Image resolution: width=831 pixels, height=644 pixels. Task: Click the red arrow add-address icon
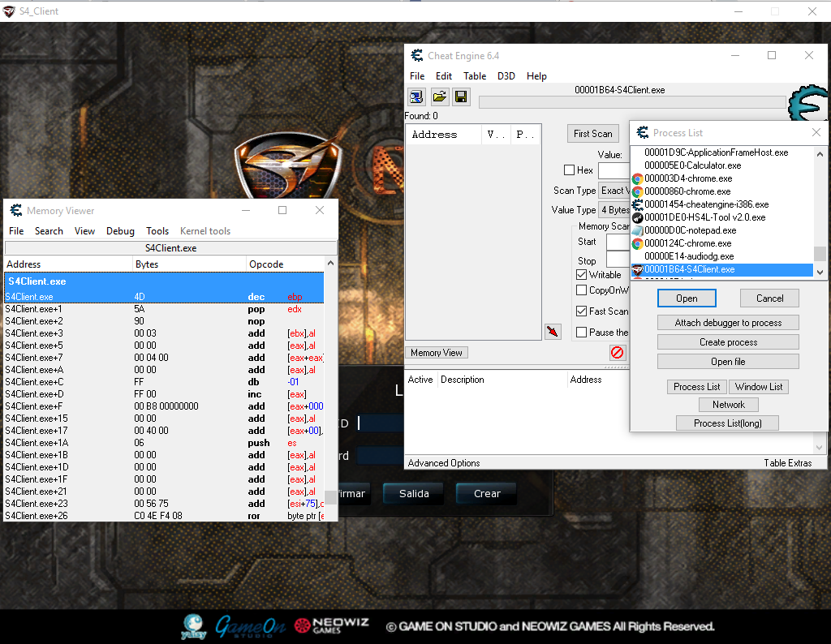553,332
